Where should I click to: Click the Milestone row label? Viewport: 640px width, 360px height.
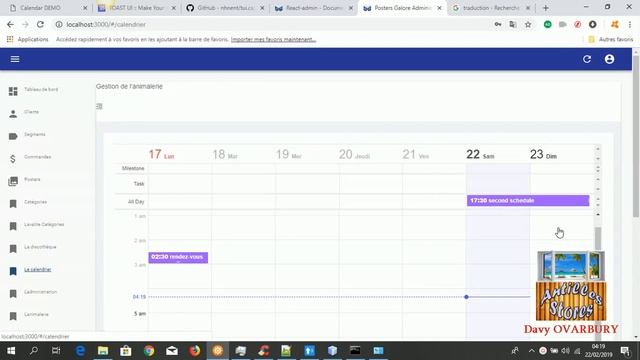point(133,168)
